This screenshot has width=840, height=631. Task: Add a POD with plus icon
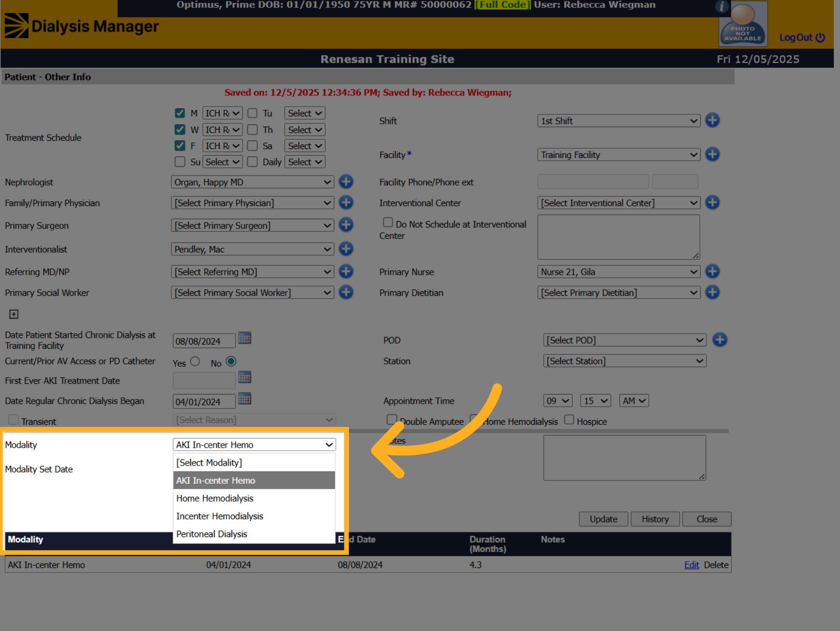tap(719, 340)
